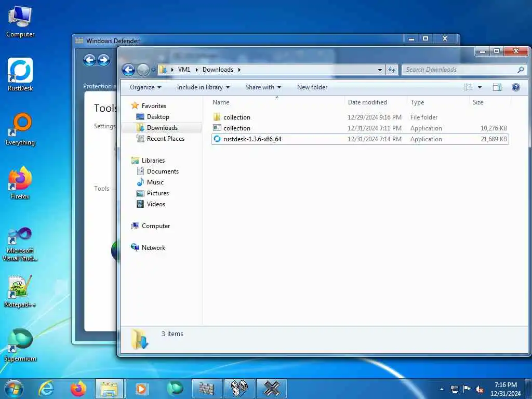Open the Organize menu
Viewport: 532px width, 399px height.
(x=145, y=87)
